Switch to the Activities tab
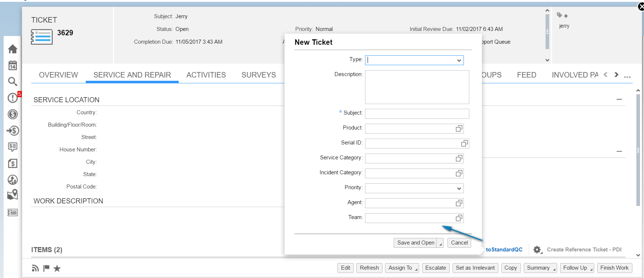The height and width of the screenshot is (278, 644). tap(206, 75)
